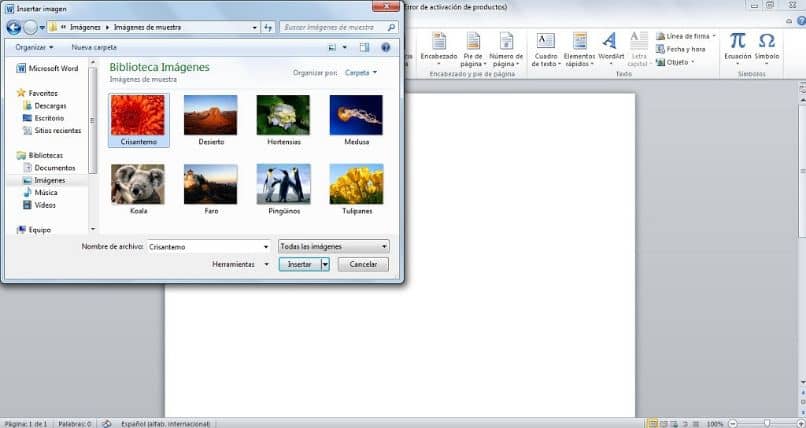The width and height of the screenshot is (806, 428).
Task: Open the Herramientas menu
Action: click(240, 264)
